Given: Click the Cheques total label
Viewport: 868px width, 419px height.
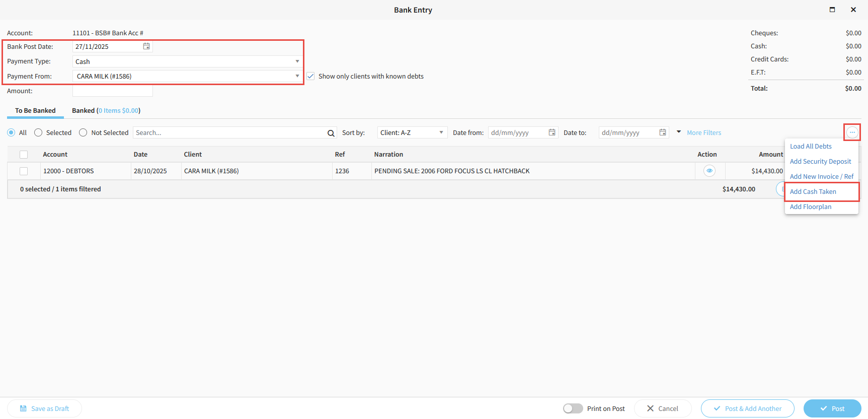Looking at the screenshot, I should tap(764, 33).
